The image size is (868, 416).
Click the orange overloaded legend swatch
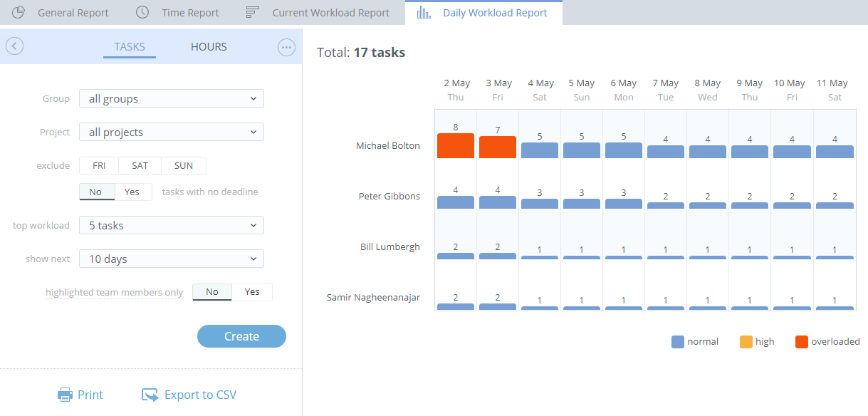click(x=802, y=342)
